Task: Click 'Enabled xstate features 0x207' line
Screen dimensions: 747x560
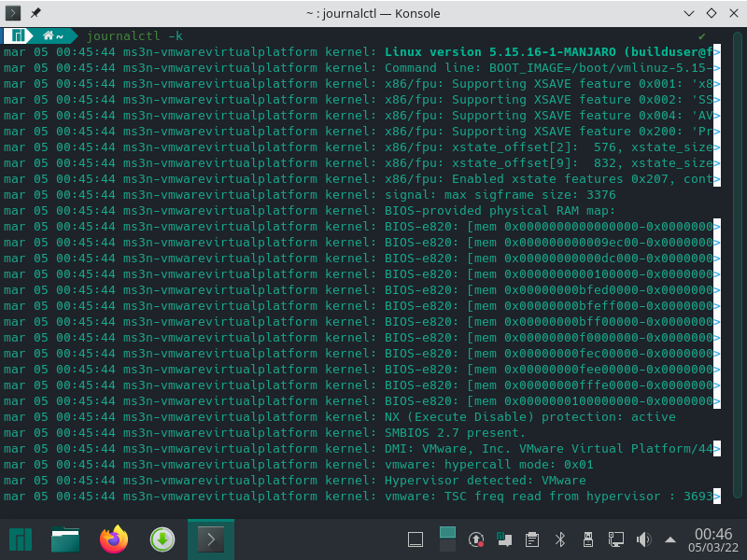Action: [x=361, y=179]
